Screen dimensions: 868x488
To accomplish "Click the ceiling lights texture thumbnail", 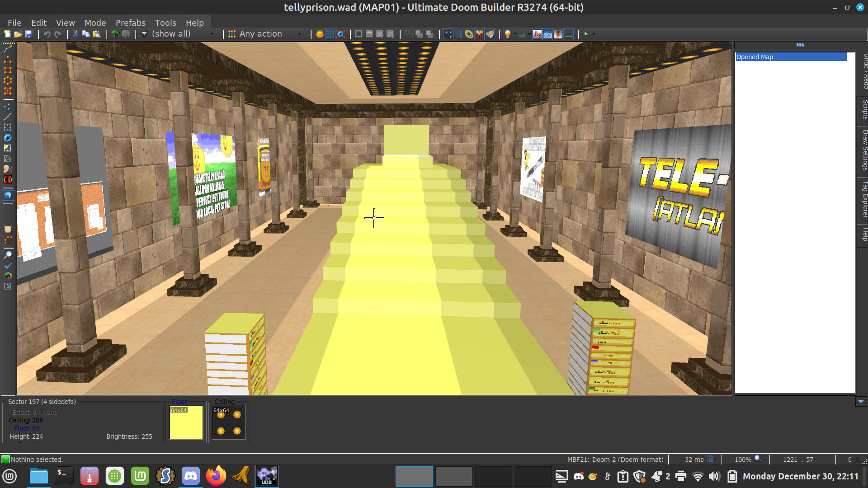I will point(229,422).
